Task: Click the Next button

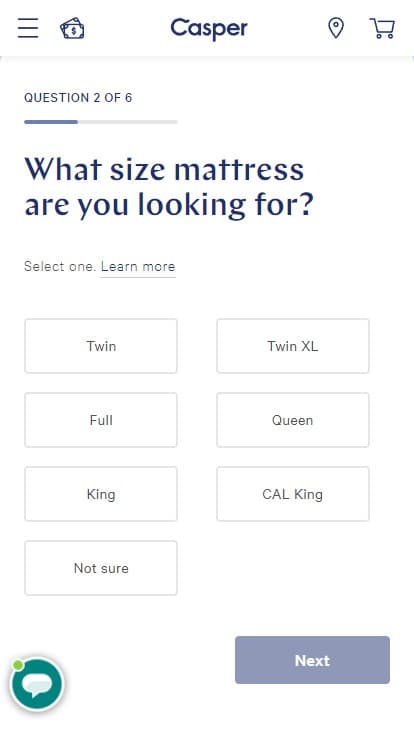Action: pyautogui.click(x=312, y=660)
